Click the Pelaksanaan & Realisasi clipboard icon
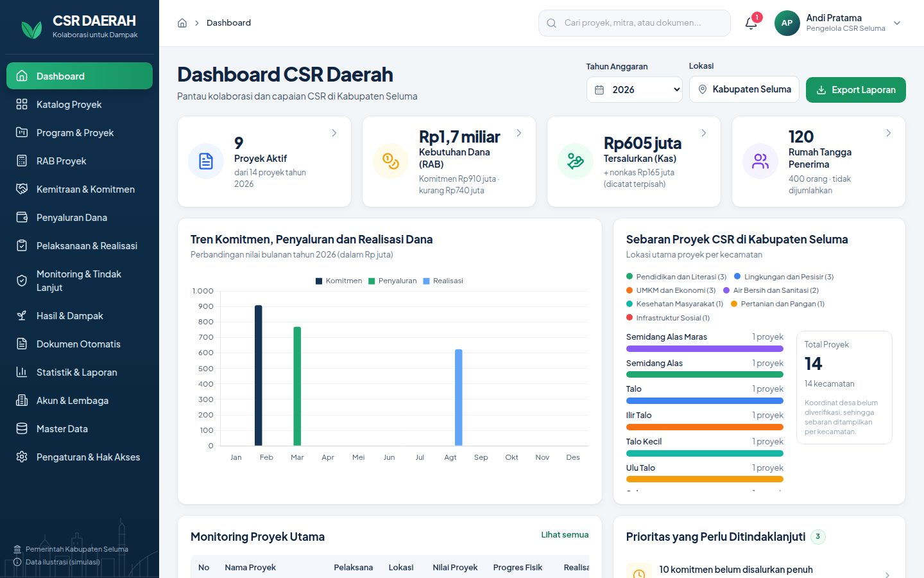The width and height of the screenshot is (924, 578). pyautogui.click(x=22, y=245)
